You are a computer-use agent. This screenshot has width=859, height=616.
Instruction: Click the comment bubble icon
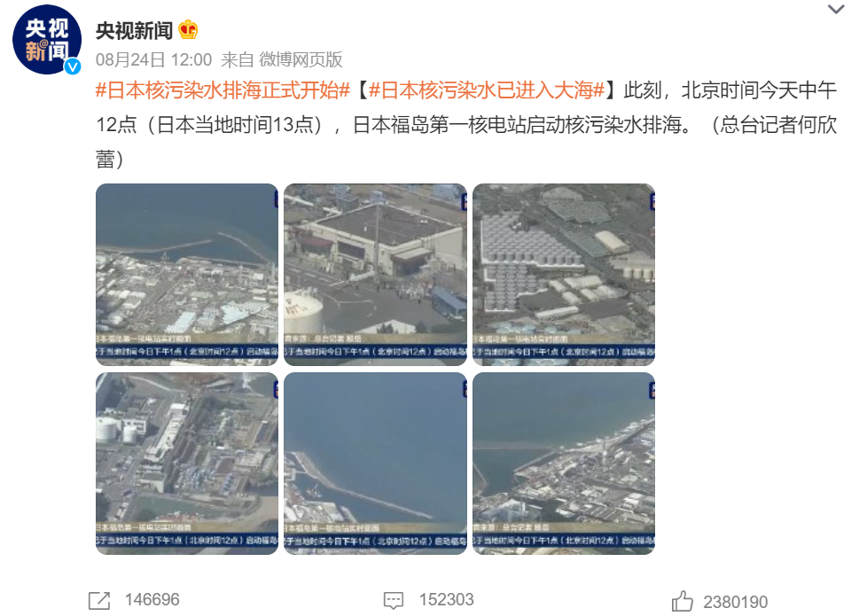pyautogui.click(x=394, y=600)
